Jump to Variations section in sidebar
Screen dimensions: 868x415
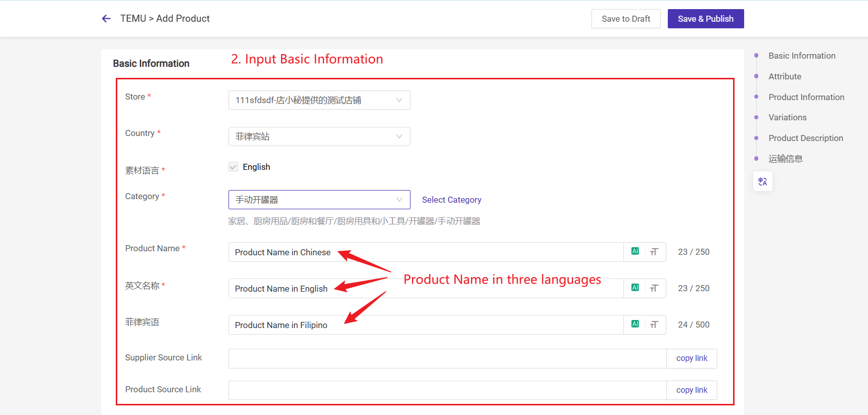tap(787, 117)
